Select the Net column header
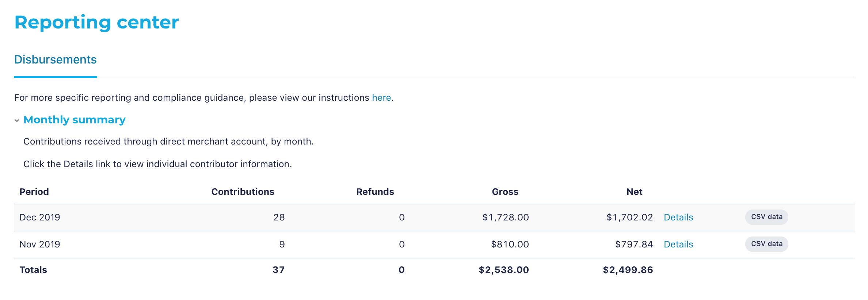This screenshot has height=300, width=868. pos(635,192)
